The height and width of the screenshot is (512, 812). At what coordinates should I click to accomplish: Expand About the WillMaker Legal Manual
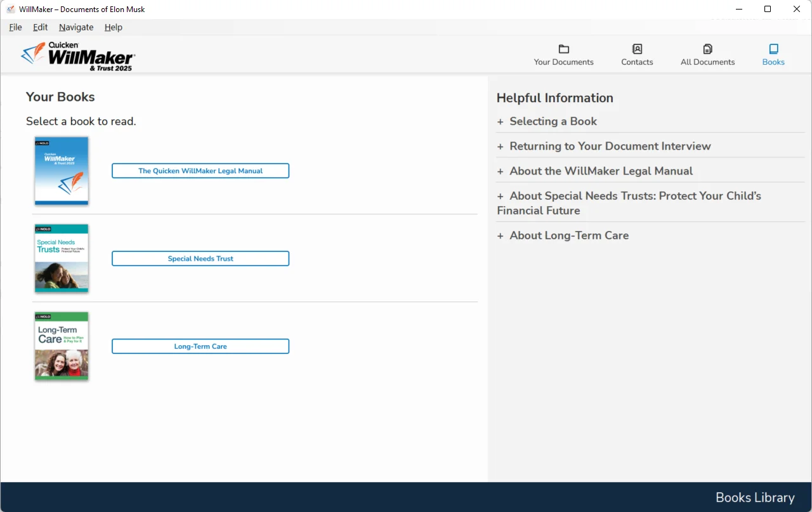(600, 171)
